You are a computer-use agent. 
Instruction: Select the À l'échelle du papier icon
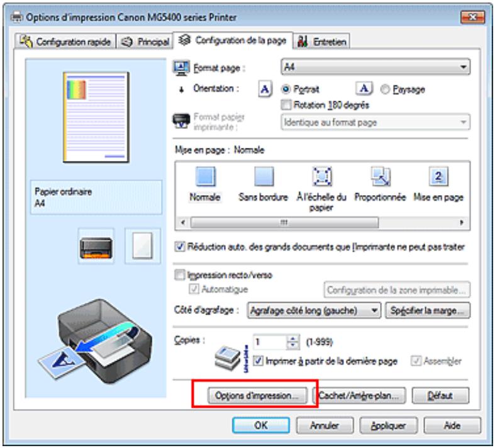click(x=321, y=176)
